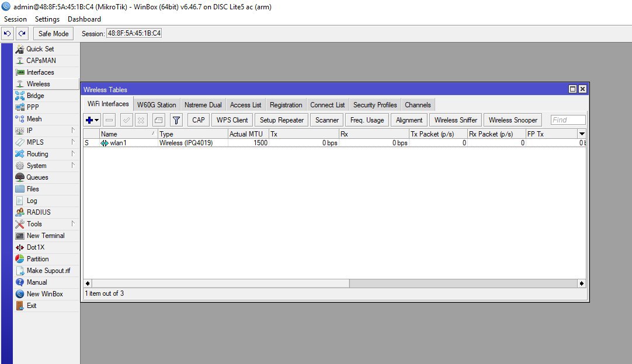Click the Redo arrow icon

22,33
